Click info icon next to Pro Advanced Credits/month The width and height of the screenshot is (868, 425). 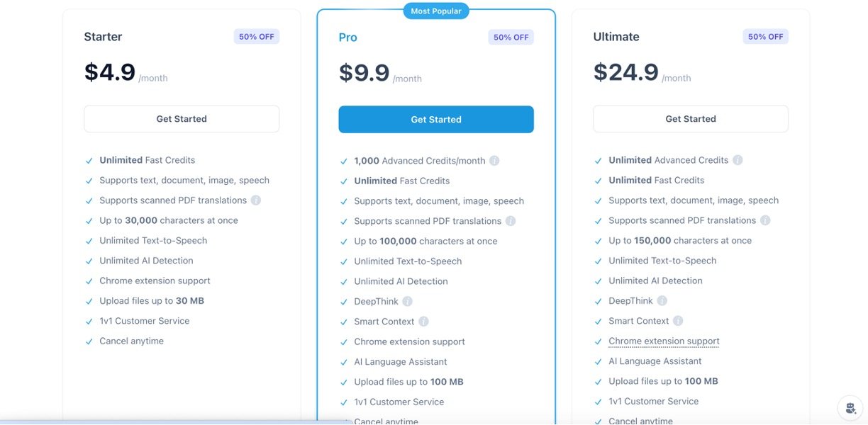click(x=494, y=161)
